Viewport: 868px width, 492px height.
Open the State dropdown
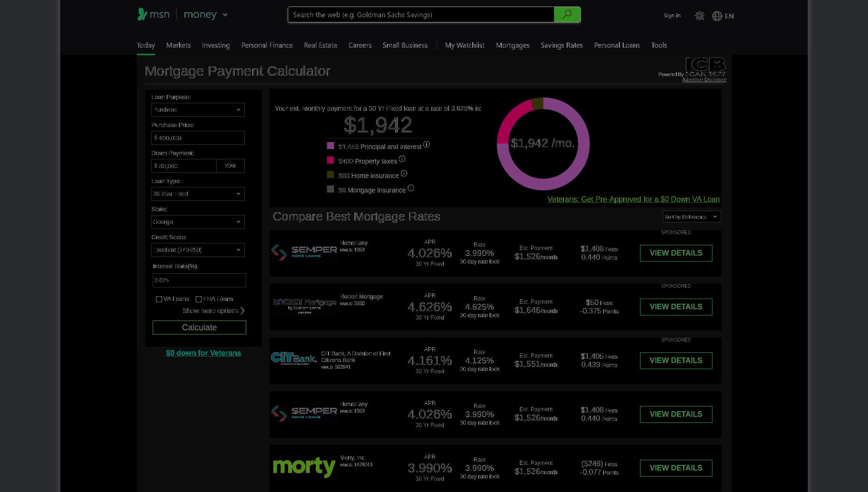[x=198, y=222]
